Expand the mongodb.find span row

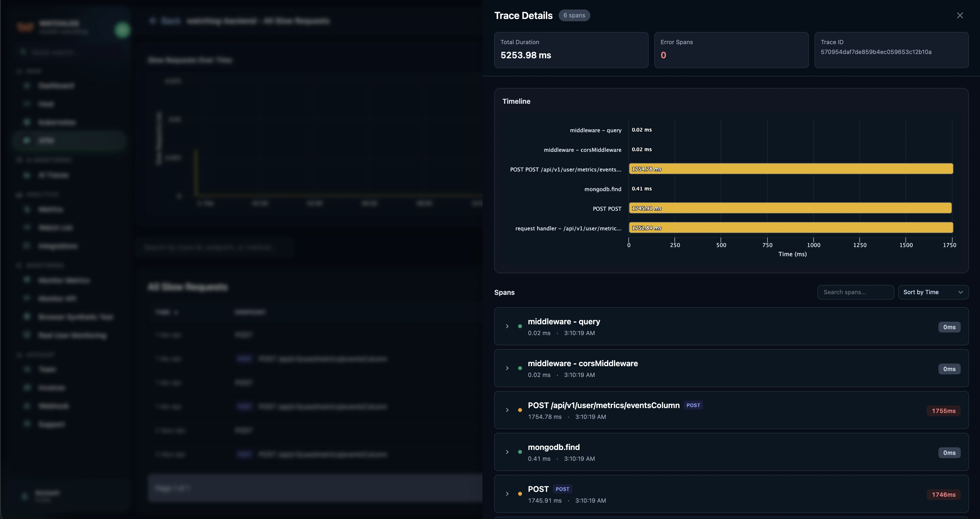coord(507,452)
